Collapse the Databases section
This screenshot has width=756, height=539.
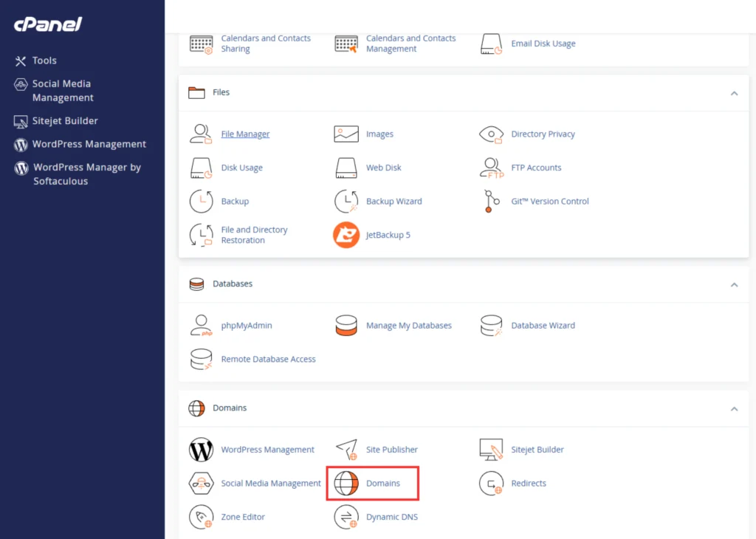(735, 285)
